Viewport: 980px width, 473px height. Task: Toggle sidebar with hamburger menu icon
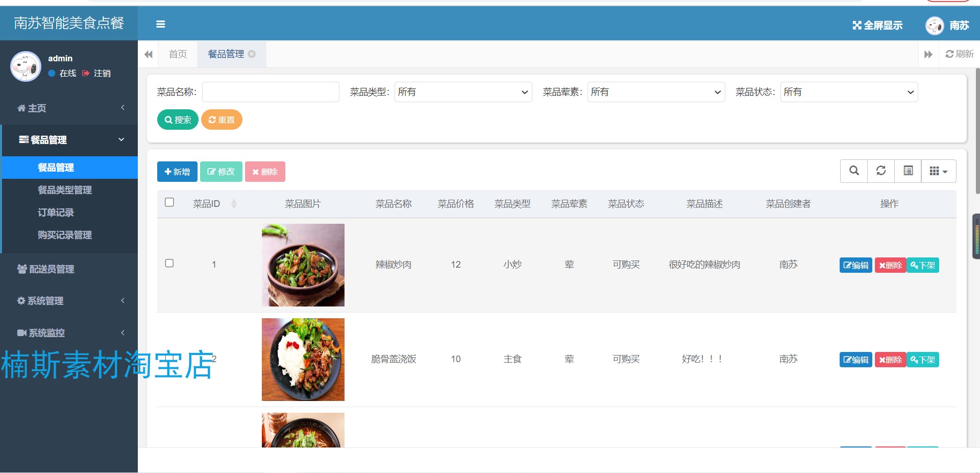[160, 24]
